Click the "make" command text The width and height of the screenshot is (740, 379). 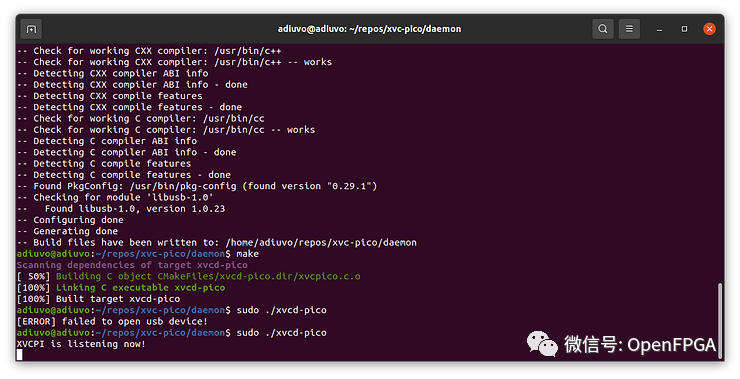point(247,254)
